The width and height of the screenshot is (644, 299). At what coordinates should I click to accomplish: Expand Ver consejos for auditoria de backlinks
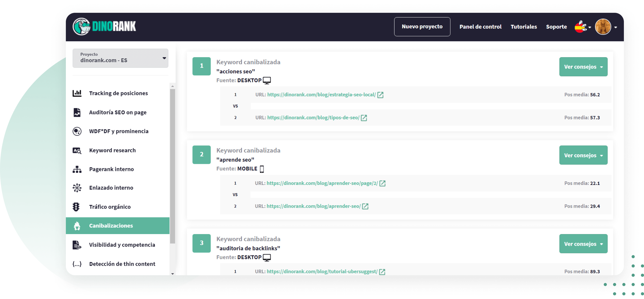tap(583, 244)
